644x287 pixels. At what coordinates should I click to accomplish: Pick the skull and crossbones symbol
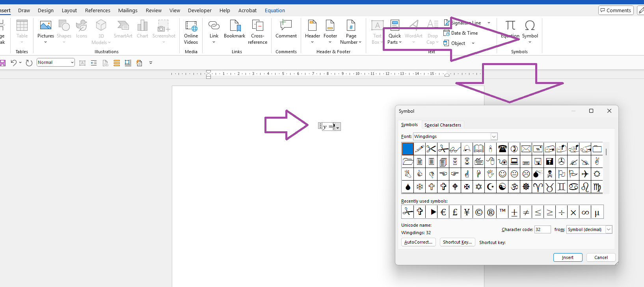(x=550, y=174)
